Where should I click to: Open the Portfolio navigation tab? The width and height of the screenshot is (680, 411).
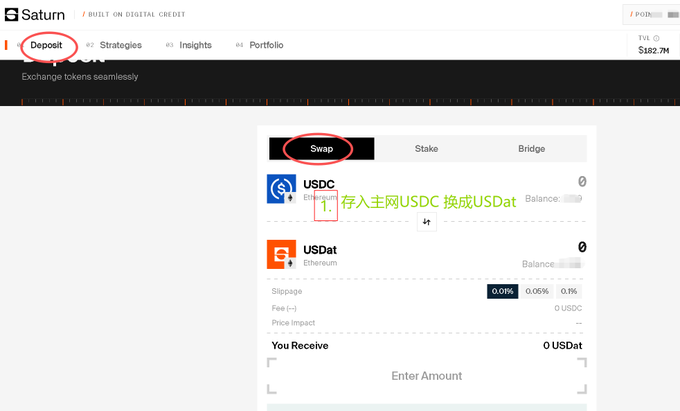[x=266, y=45]
